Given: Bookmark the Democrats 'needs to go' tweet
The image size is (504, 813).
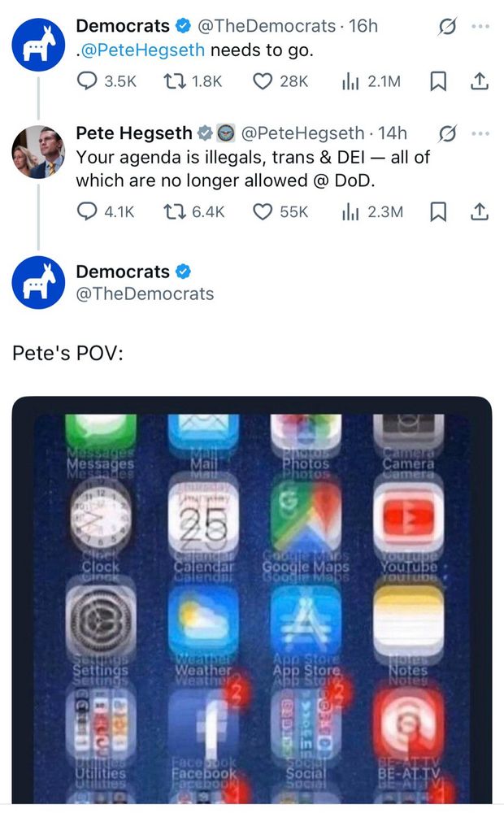Looking at the screenshot, I should (439, 81).
